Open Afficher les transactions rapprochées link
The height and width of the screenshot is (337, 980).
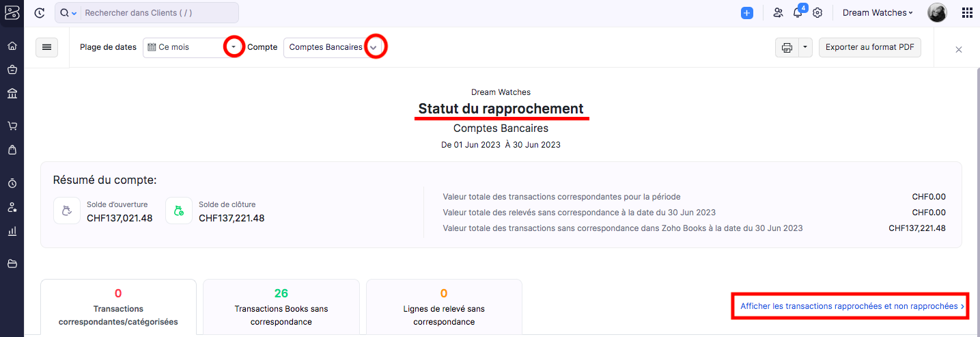[x=850, y=306]
